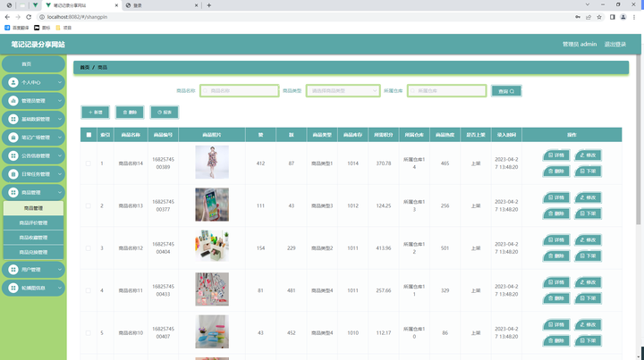Click 修改 for 商品名称11 row
The width and height of the screenshot is (644, 360).
pos(588,282)
